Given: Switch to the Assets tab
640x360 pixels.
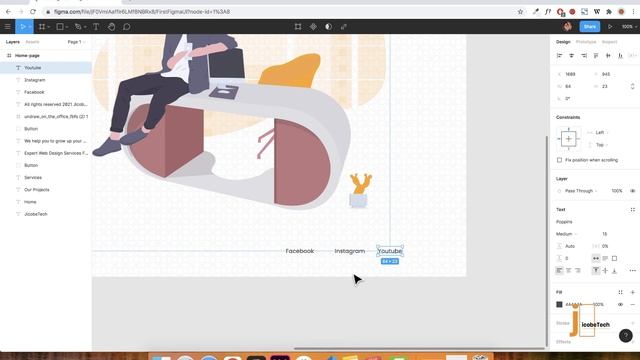Looking at the screenshot, I should [32, 42].
